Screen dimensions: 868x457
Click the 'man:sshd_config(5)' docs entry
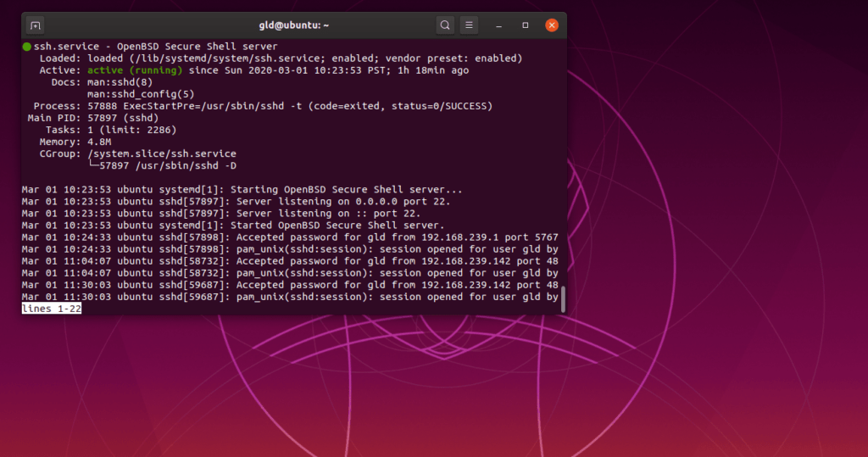(x=141, y=94)
